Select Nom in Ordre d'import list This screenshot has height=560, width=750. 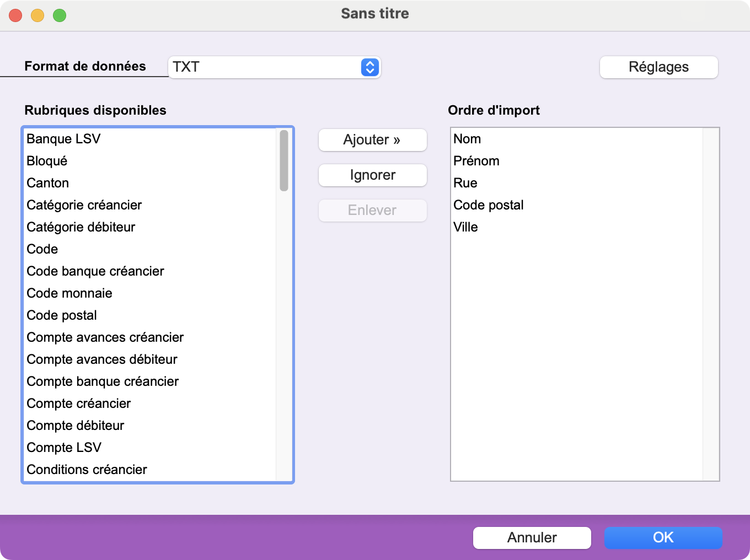coord(577,139)
